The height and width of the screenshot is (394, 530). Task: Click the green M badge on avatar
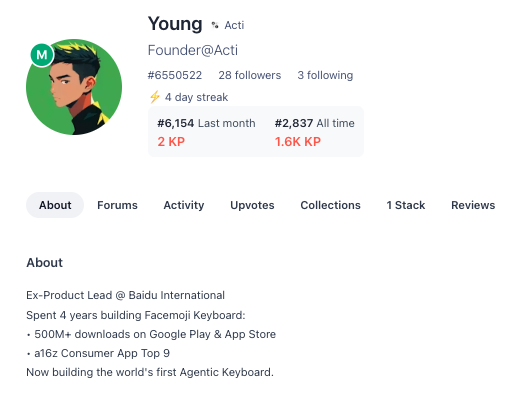[42, 55]
